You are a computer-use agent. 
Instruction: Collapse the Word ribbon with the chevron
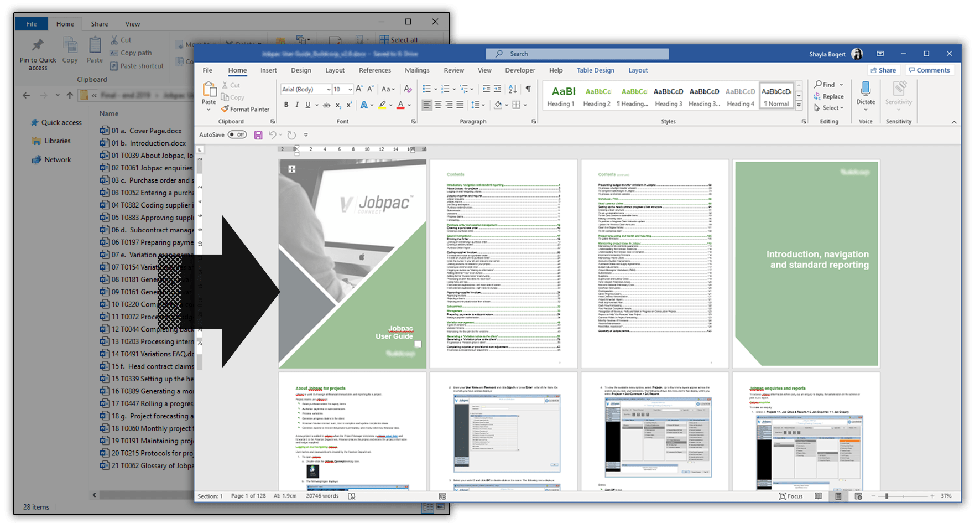(954, 122)
